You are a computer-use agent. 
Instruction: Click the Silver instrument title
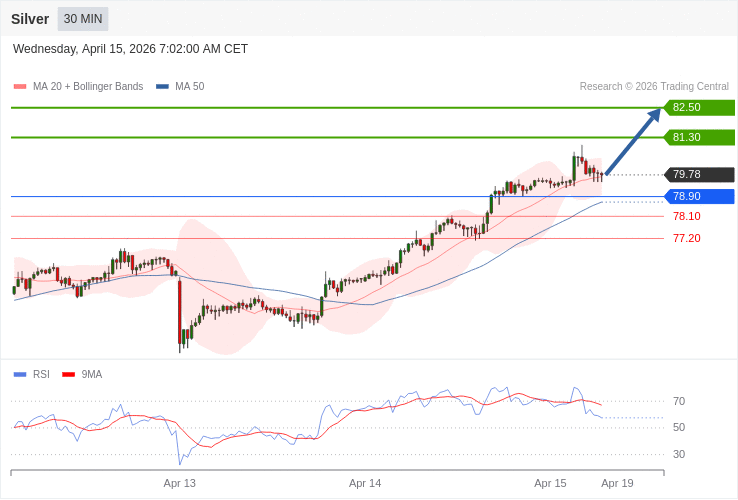click(30, 19)
